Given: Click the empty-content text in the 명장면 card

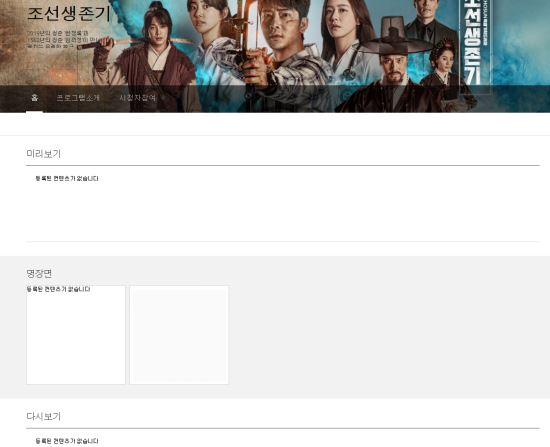Looking at the screenshot, I should tap(59, 289).
